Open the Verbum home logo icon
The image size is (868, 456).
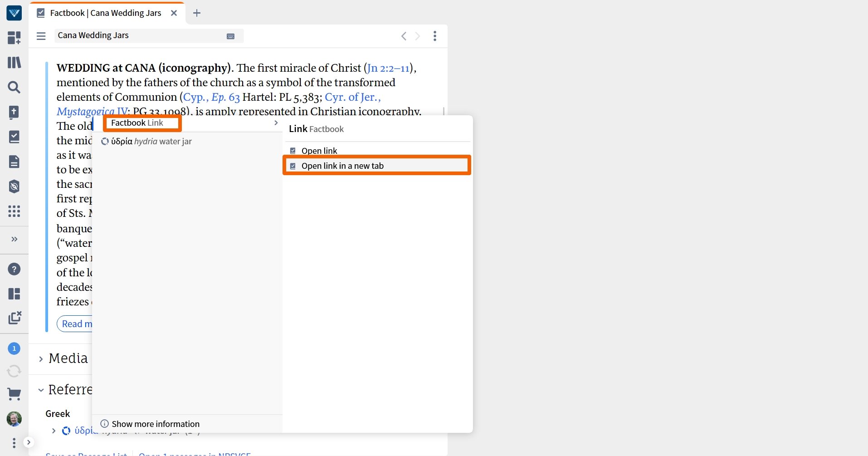click(x=14, y=13)
